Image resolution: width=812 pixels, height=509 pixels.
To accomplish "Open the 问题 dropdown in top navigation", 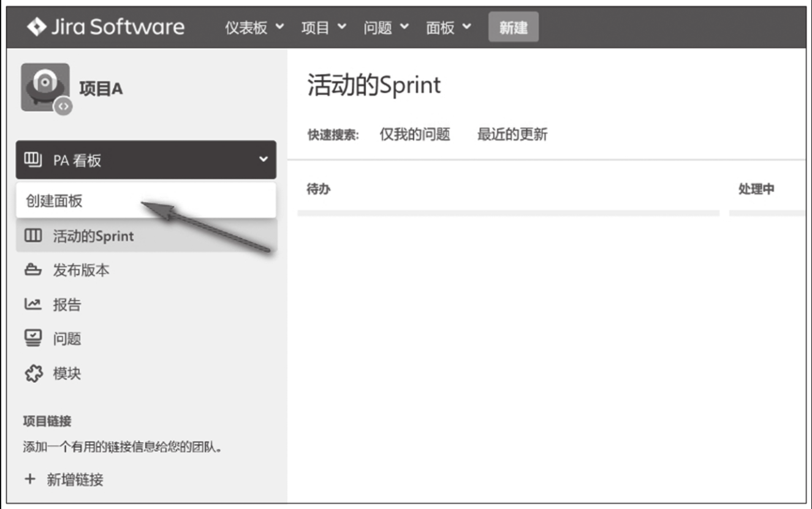I will (x=386, y=28).
